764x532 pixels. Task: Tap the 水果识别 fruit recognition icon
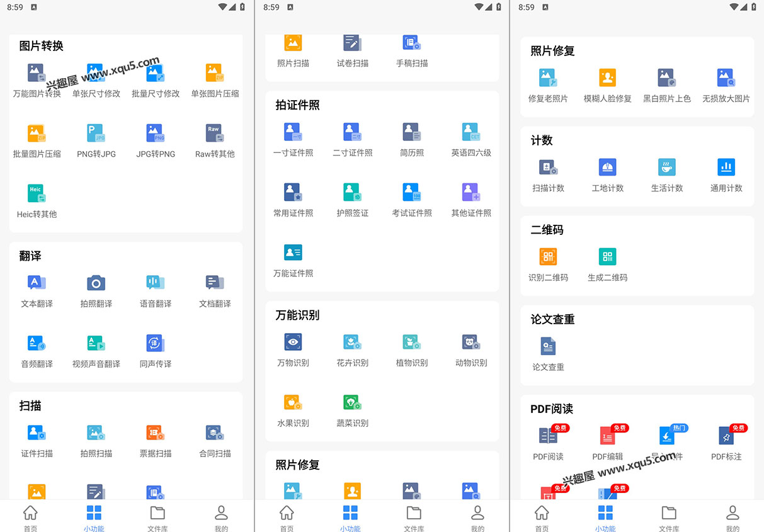coord(293,403)
